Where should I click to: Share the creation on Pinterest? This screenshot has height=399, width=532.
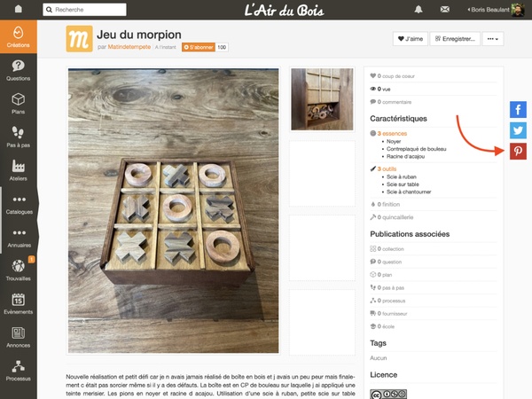pyautogui.click(x=519, y=151)
